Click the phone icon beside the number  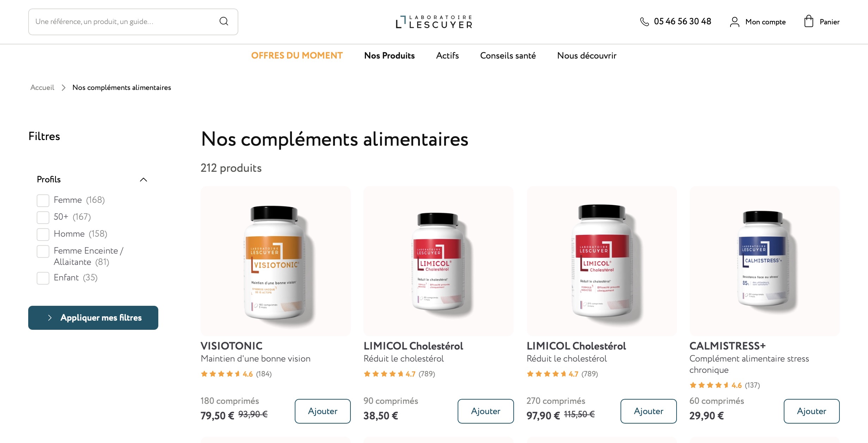click(644, 22)
